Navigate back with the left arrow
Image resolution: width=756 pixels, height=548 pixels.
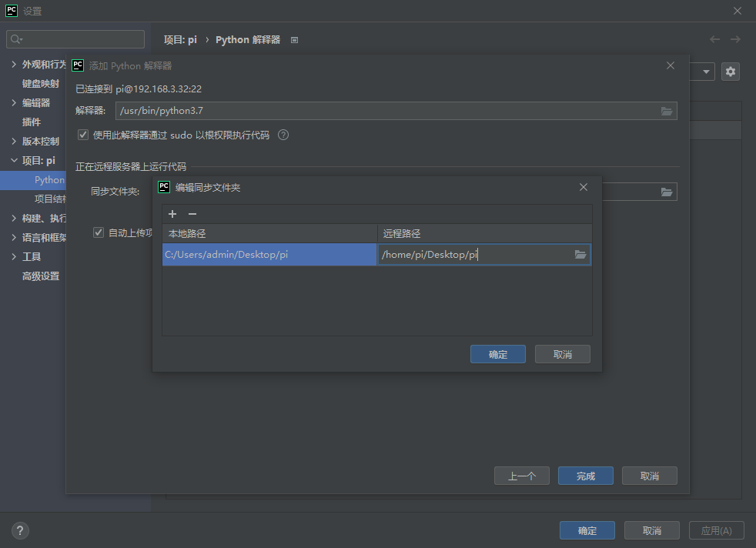[715, 39]
